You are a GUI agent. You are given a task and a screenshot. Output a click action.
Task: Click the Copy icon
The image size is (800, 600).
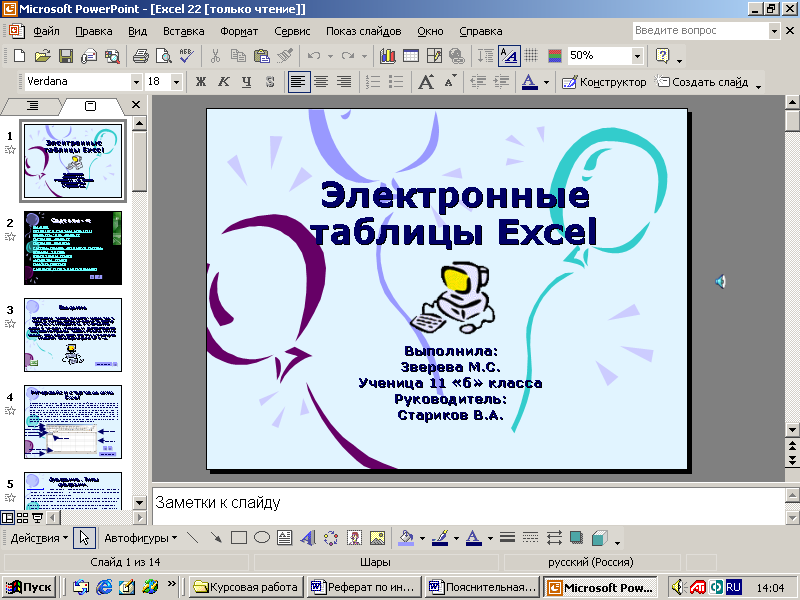[x=238, y=56]
